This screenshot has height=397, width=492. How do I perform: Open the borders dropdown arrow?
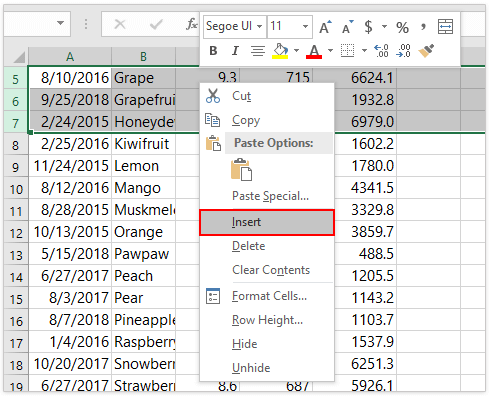(x=364, y=51)
